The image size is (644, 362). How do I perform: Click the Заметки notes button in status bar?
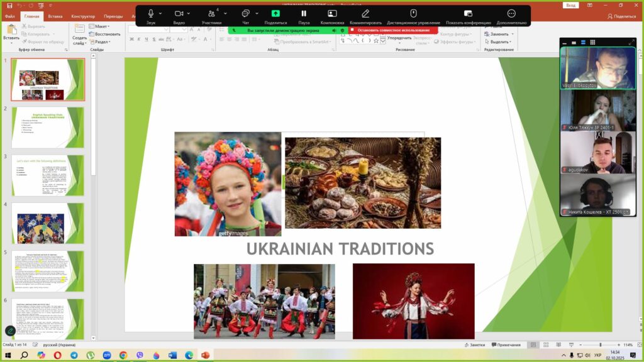coord(474,345)
